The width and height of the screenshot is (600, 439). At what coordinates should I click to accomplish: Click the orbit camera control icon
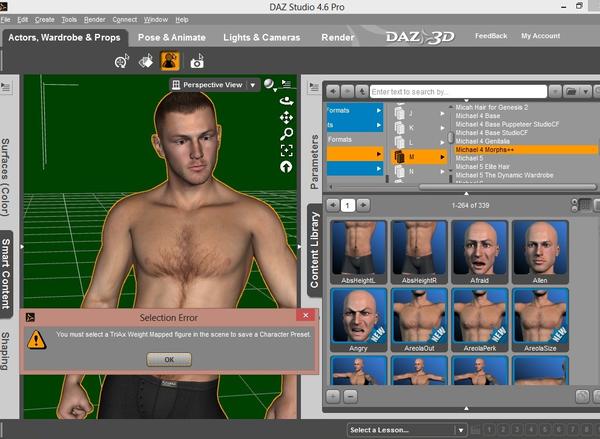[286, 101]
